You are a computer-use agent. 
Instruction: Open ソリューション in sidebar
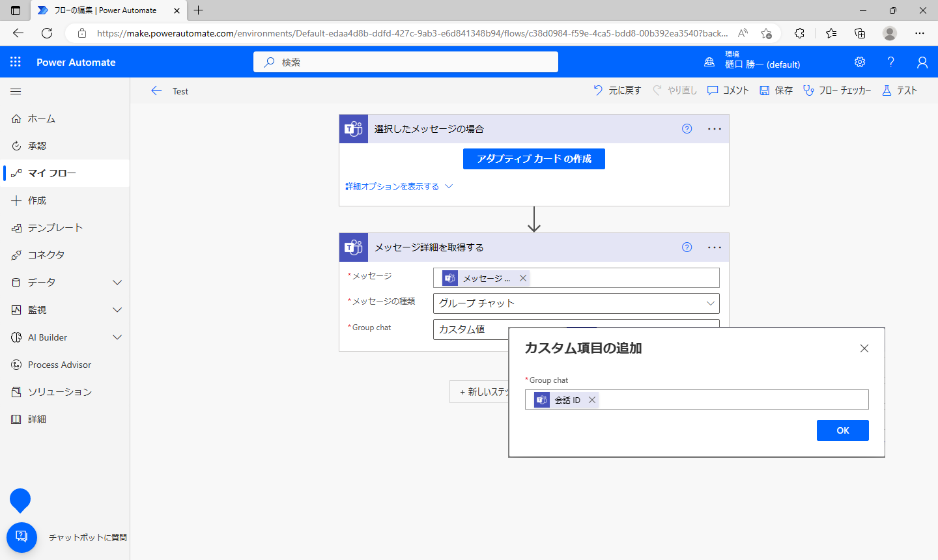(64, 392)
